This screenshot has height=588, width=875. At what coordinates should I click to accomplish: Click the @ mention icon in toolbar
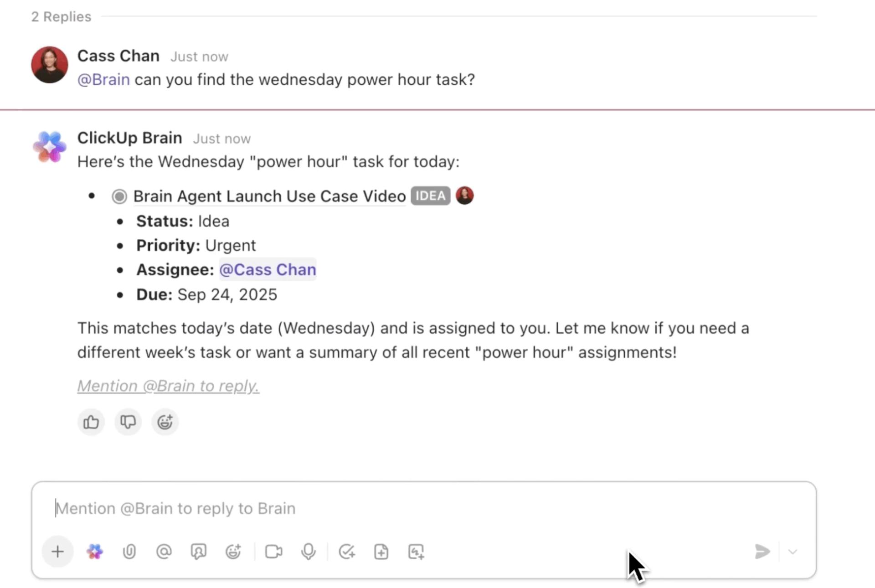pos(164,552)
